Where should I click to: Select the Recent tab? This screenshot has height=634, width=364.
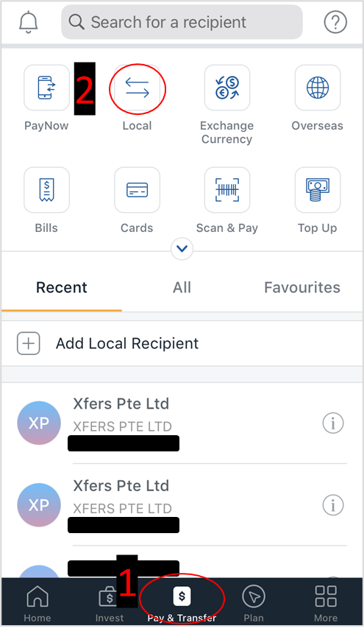(x=62, y=287)
